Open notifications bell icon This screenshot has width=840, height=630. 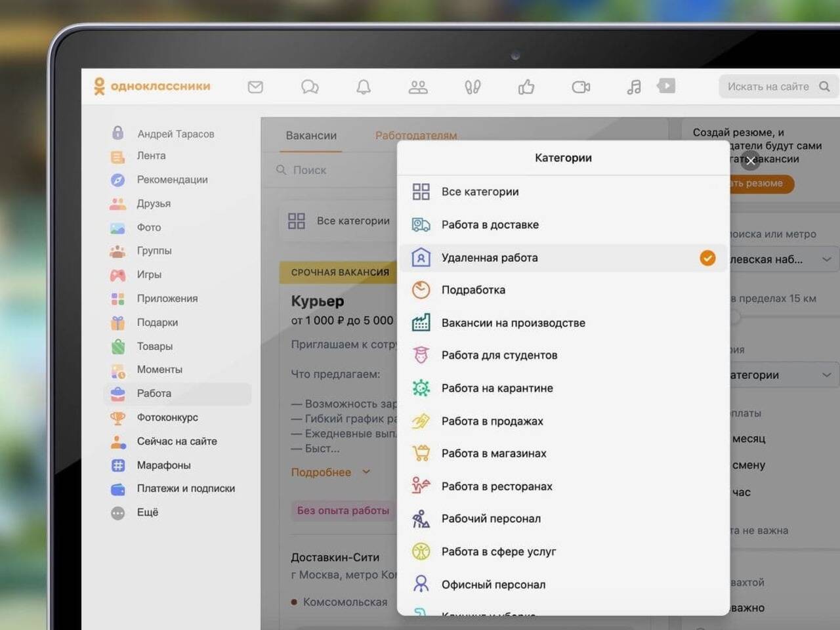point(364,87)
